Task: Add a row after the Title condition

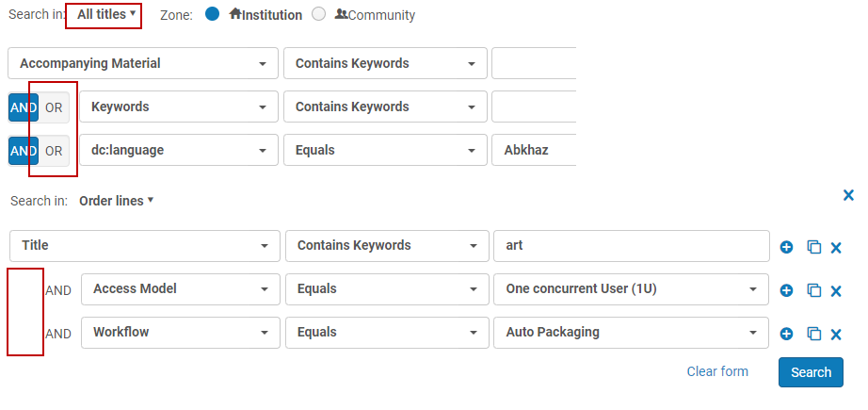Action: (787, 247)
